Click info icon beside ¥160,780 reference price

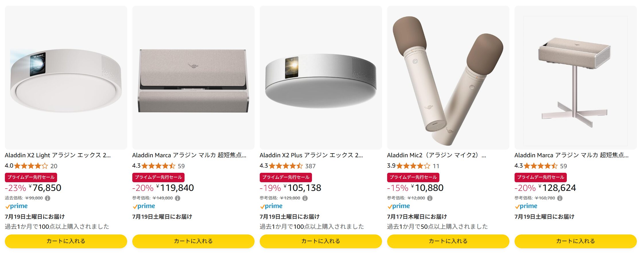[x=560, y=198]
